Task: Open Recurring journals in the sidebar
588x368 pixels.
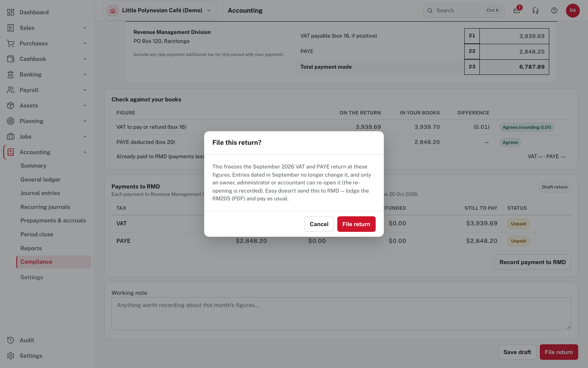Action: tap(53, 207)
